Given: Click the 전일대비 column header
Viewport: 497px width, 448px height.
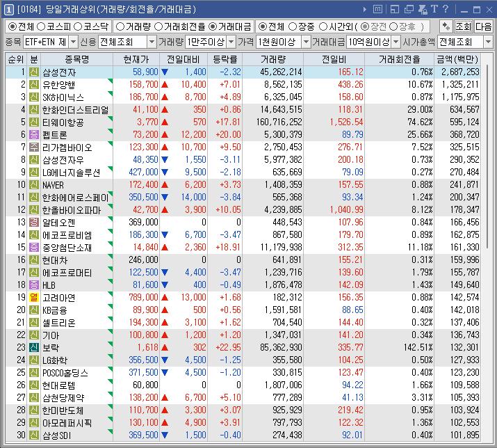Looking at the screenshot, I should pyautogui.click(x=184, y=59).
